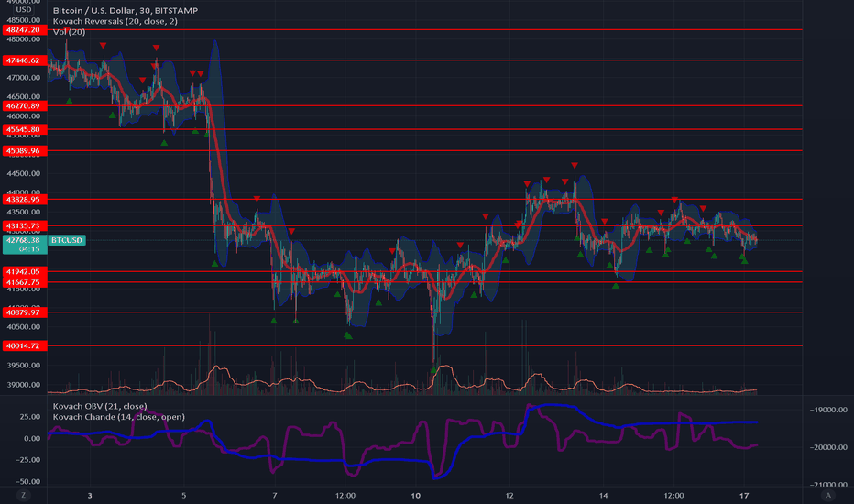The width and height of the screenshot is (854, 504).
Task: Select the 43135.73 horizontal line price label
Action: click(25, 225)
